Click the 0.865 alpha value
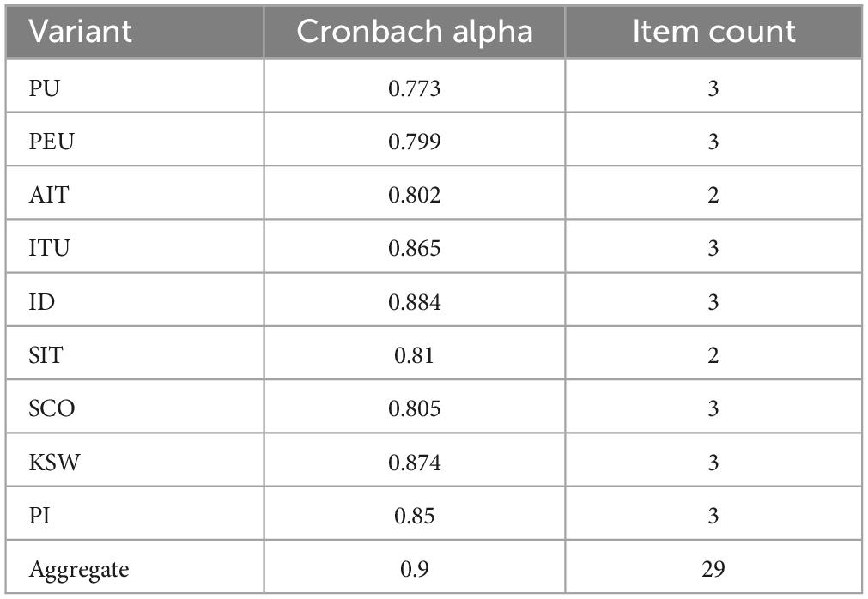 point(415,248)
